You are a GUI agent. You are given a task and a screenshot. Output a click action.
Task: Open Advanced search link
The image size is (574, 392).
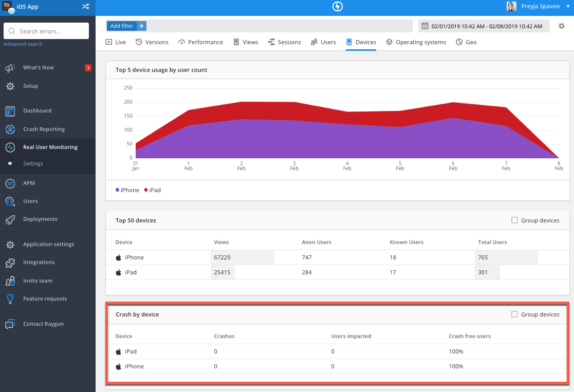tap(23, 44)
